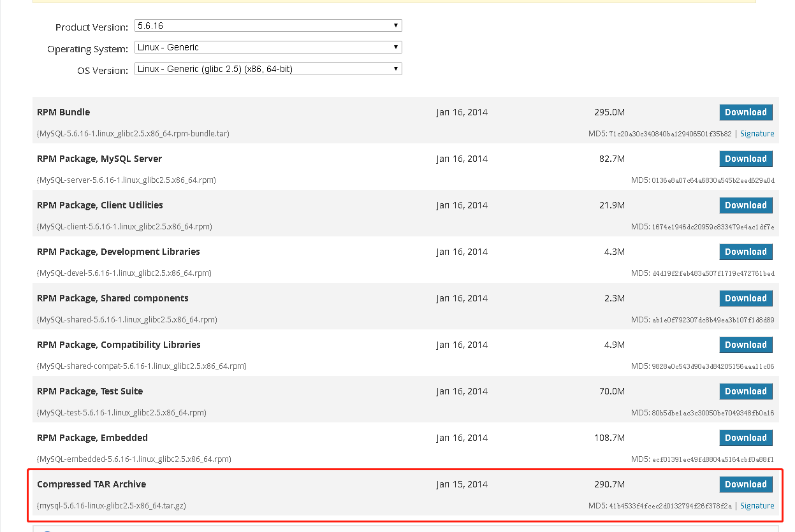Click the 4.3M size value

click(615, 252)
